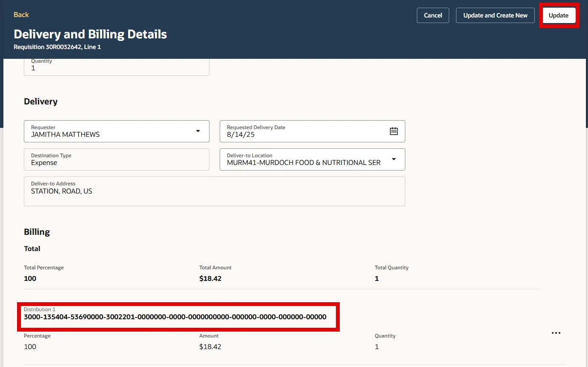Image resolution: width=588 pixels, height=367 pixels.
Task: Click the MURM41-MURDOCH location text
Action: (303, 163)
